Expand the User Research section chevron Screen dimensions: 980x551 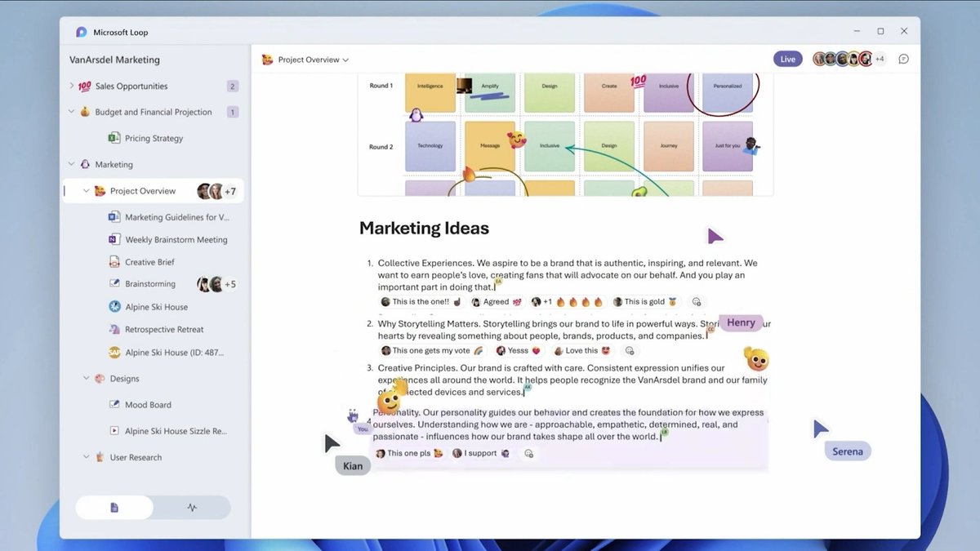pos(86,457)
